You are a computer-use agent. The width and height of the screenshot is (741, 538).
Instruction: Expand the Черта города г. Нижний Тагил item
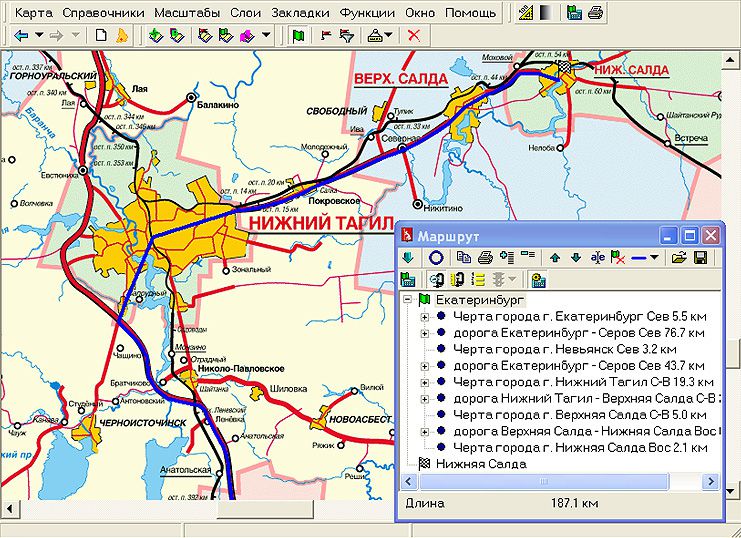click(425, 382)
